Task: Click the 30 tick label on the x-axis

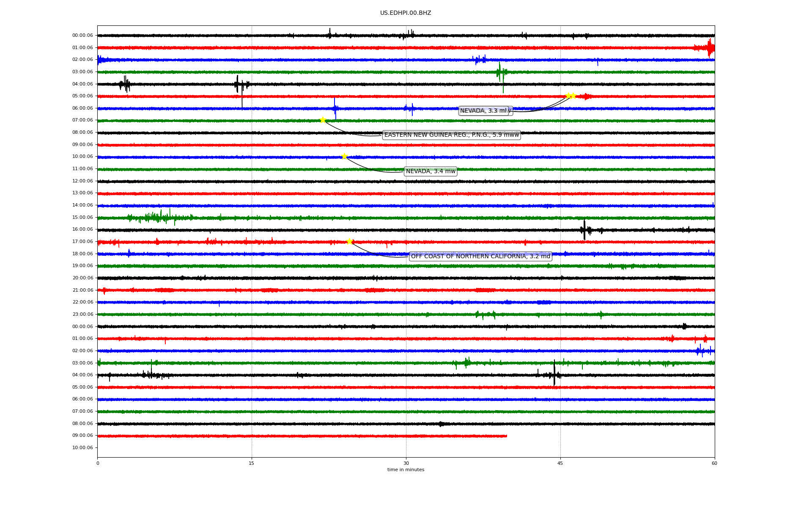Action: (406, 463)
